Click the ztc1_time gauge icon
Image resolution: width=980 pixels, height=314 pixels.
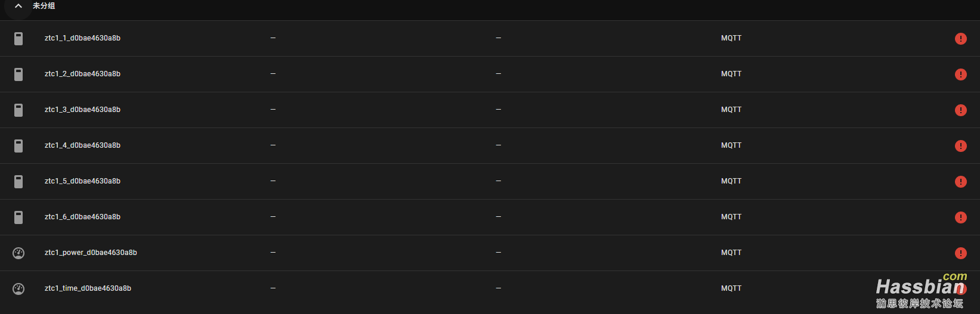[x=18, y=289]
